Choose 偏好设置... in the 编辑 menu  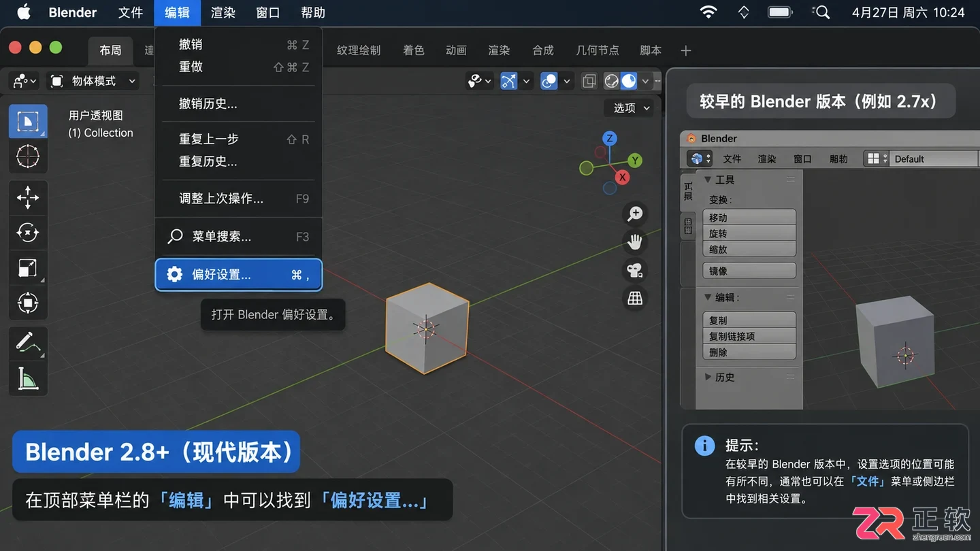tap(238, 275)
